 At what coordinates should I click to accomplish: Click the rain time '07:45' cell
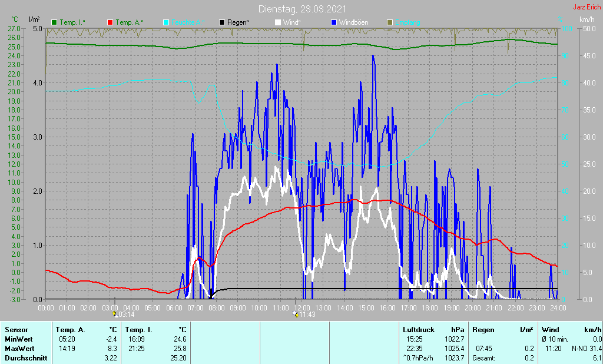[484, 349]
